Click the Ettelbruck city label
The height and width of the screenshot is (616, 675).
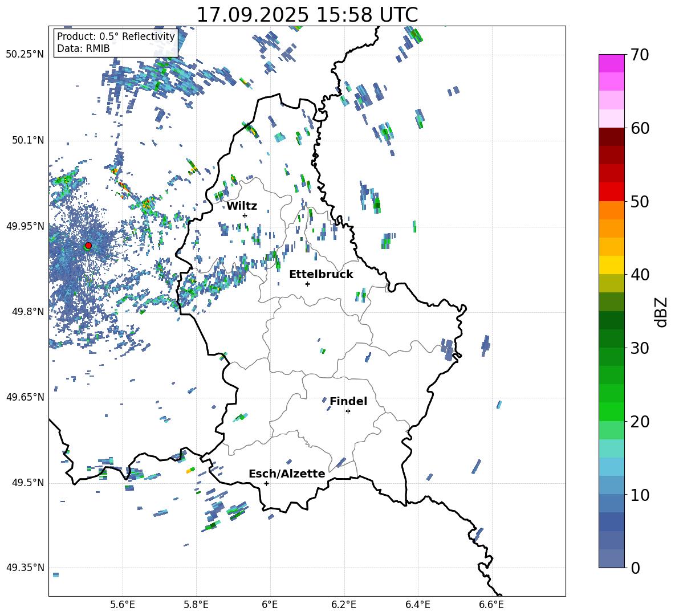(x=321, y=275)
